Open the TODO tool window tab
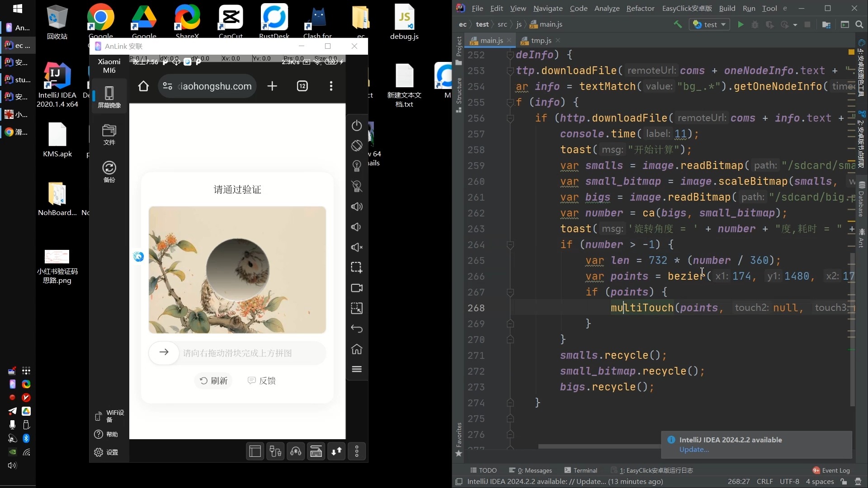 (x=483, y=470)
